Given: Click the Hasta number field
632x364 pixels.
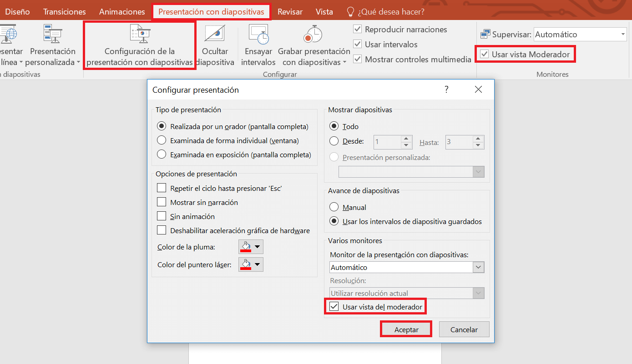Looking at the screenshot, I should 459,142.
